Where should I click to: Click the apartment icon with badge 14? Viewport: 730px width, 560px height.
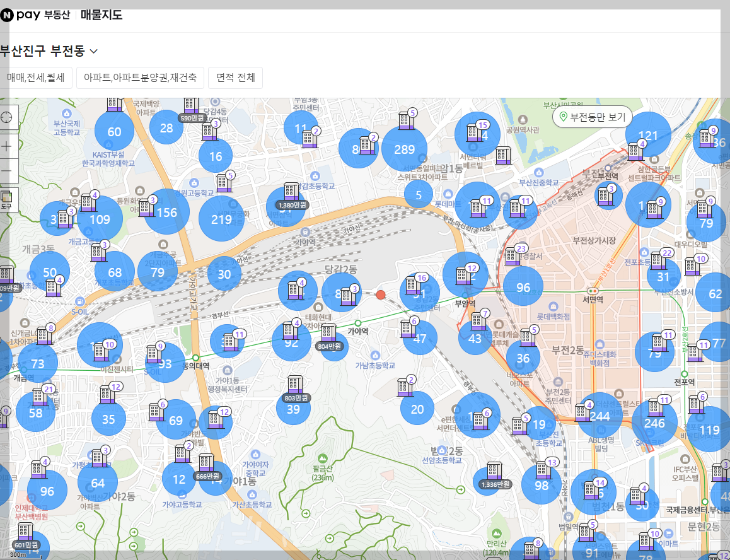click(592, 489)
